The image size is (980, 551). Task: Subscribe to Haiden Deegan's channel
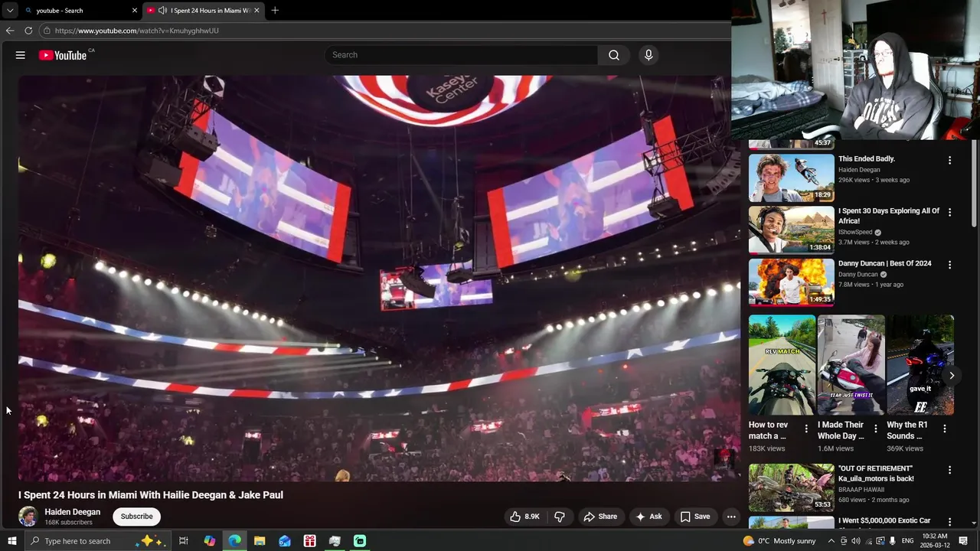point(136,517)
